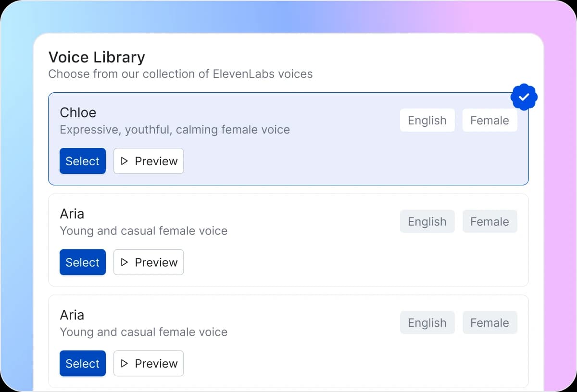
Task: Click Chloe's voice description text
Action: [x=175, y=129]
